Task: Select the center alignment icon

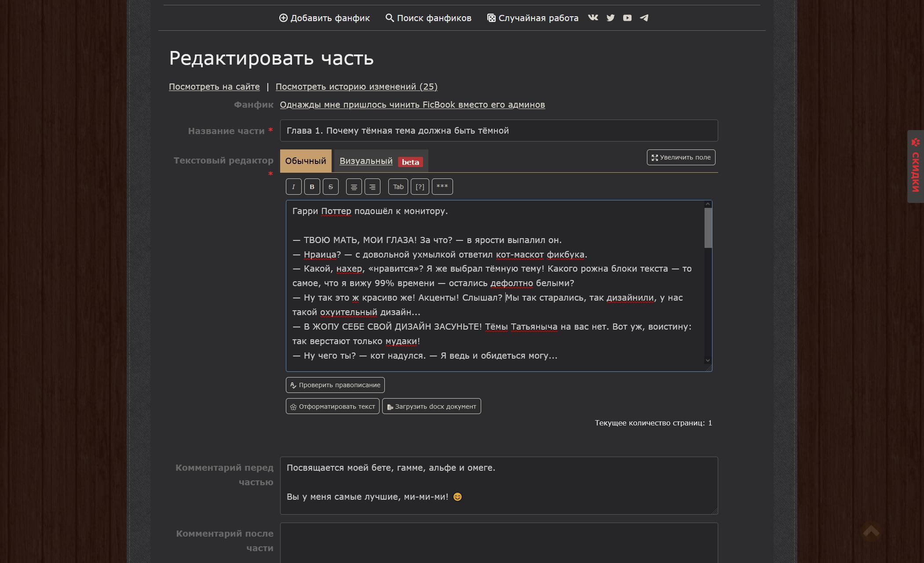Action: (354, 186)
